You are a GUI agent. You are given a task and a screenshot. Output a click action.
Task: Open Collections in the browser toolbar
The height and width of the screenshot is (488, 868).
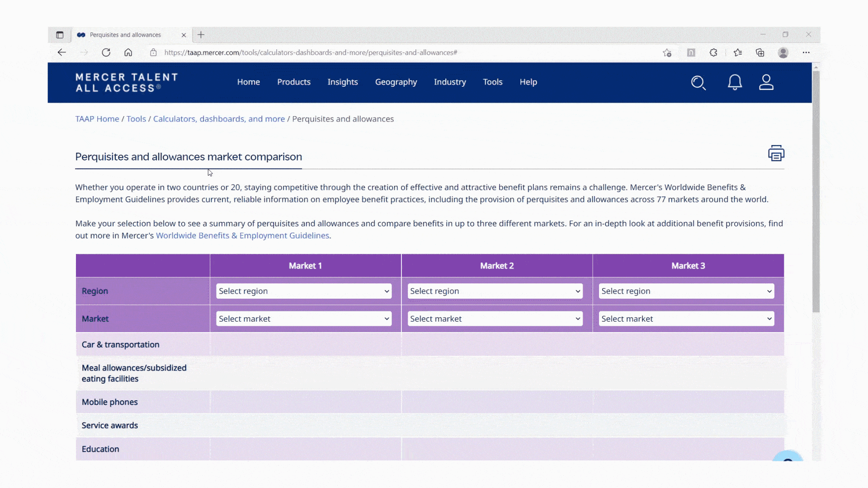click(759, 52)
